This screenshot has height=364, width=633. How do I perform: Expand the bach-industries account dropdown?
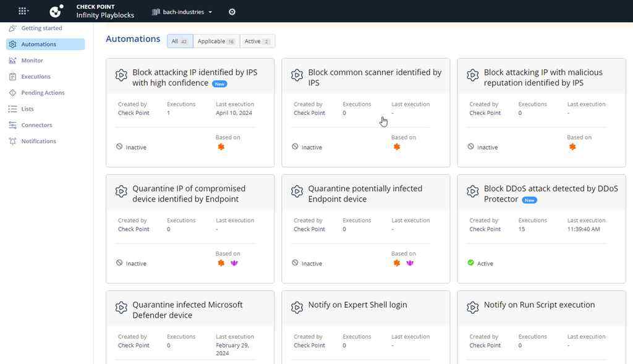click(x=182, y=12)
